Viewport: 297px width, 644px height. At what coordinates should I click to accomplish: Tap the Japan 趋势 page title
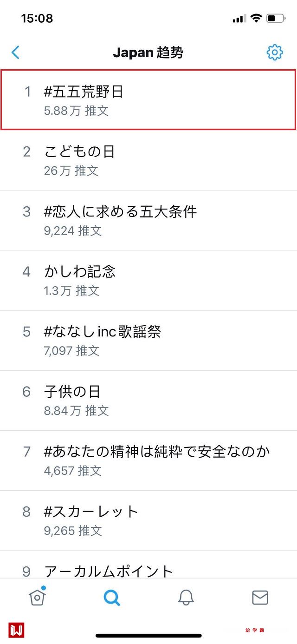coord(148,53)
